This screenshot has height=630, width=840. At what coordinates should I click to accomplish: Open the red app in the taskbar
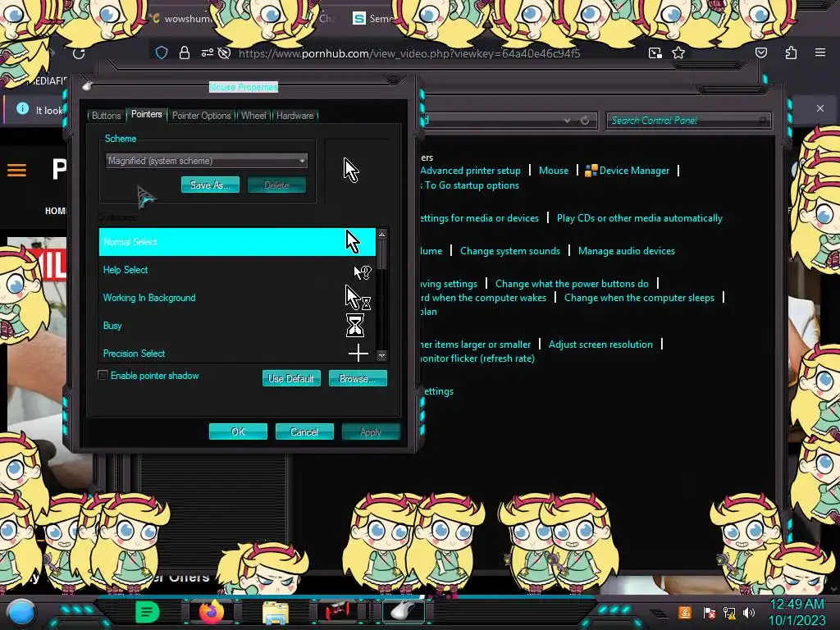pos(338,611)
